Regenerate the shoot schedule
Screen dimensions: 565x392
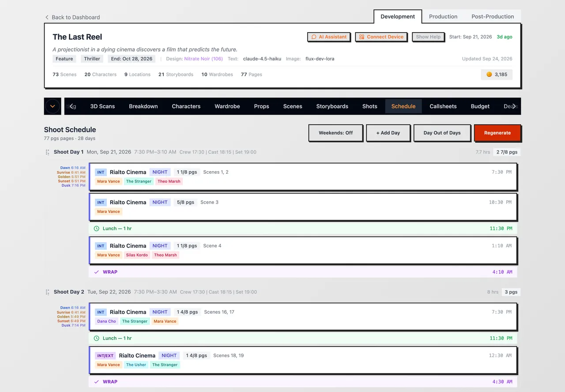click(497, 133)
